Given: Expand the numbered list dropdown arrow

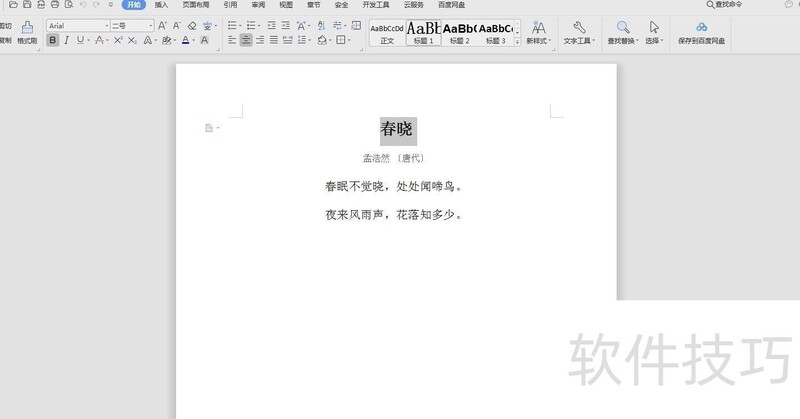Looking at the screenshot, I should click(x=259, y=26).
